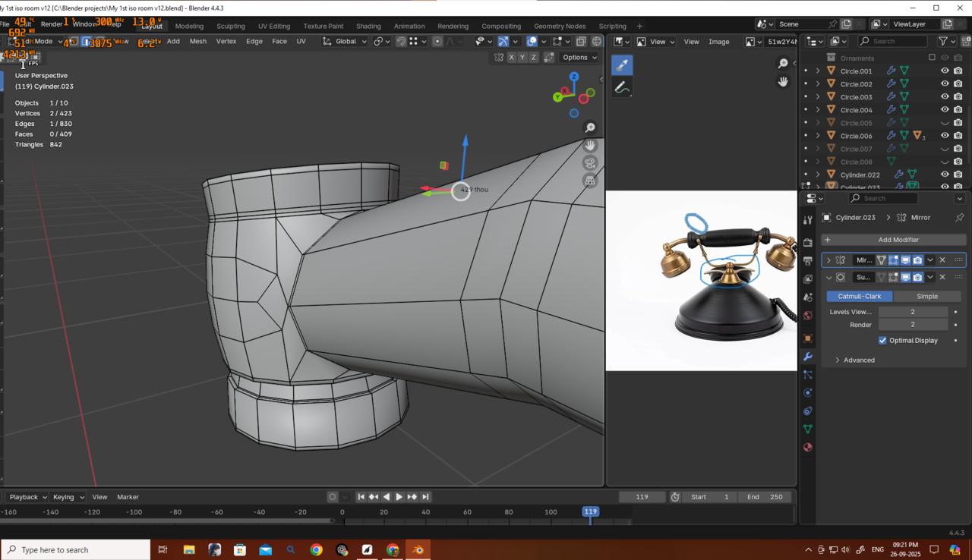Image resolution: width=972 pixels, height=560 pixels.
Task: Open the Material properties tab
Action: pyautogui.click(x=807, y=447)
